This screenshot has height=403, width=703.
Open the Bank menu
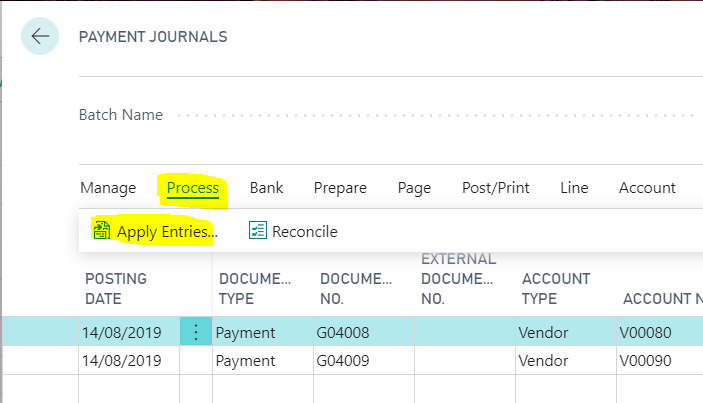(x=267, y=188)
